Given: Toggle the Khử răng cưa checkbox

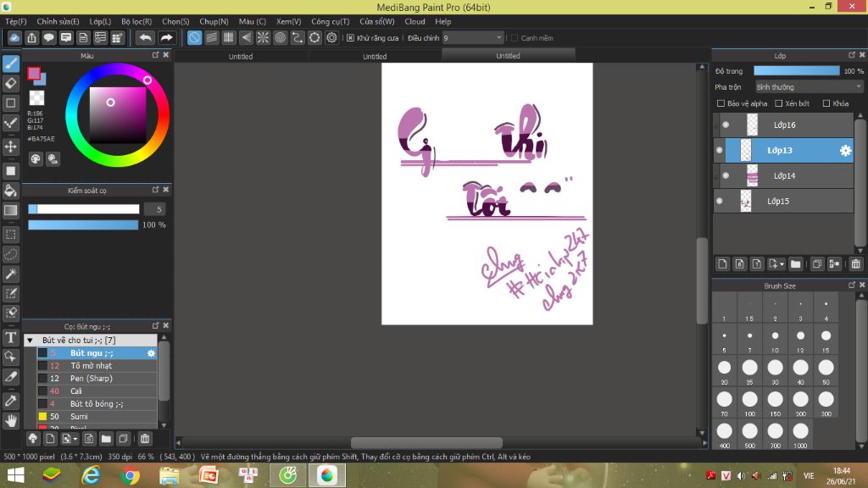Looking at the screenshot, I should (x=350, y=37).
